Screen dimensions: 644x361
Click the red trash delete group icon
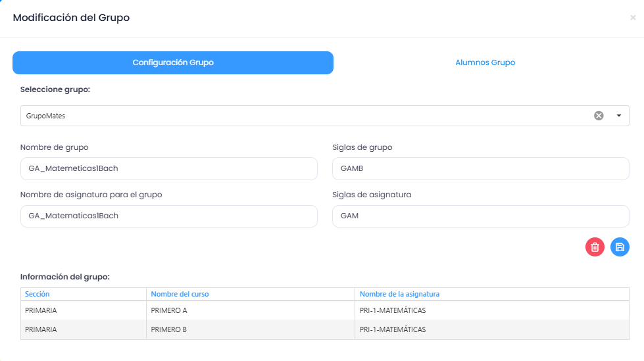click(x=595, y=247)
